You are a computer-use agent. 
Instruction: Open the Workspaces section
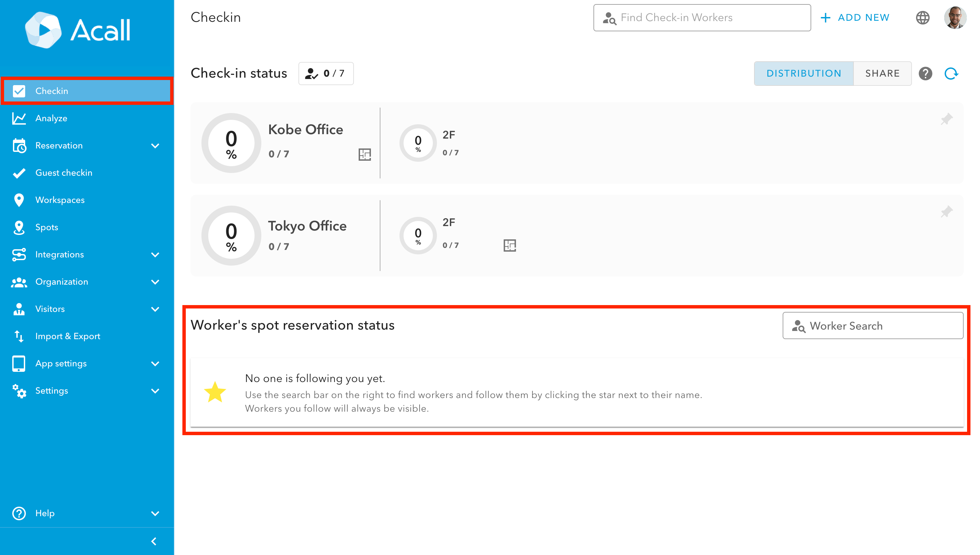pos(60,200)
